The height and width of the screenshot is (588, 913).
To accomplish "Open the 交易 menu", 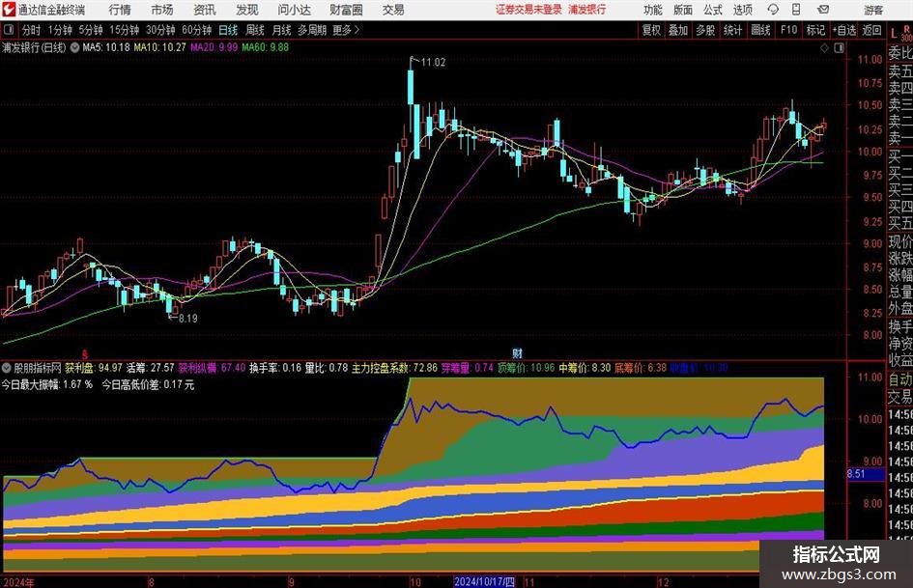I will pos(393,10).
